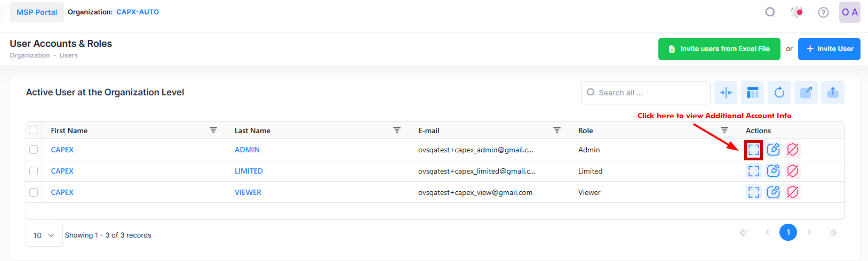
Task: Switch to the MSP Portal tab
Action: click(37, 12)
